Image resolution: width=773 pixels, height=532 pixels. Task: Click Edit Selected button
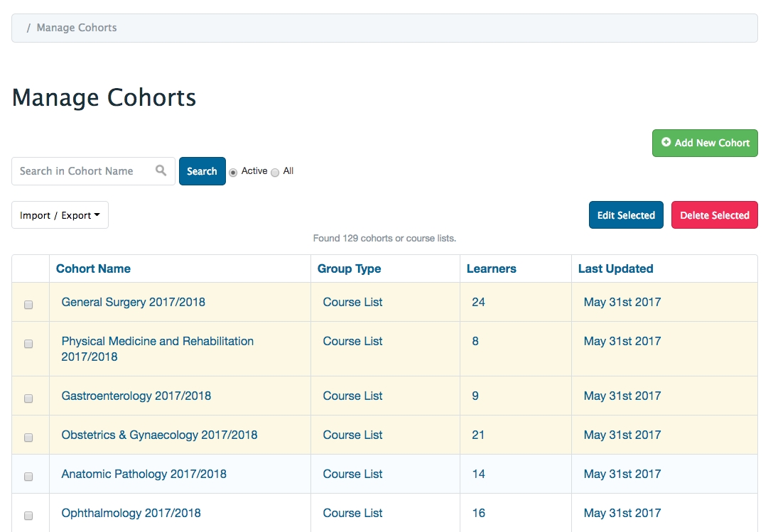pyautogui.click(x=626, y=215)
